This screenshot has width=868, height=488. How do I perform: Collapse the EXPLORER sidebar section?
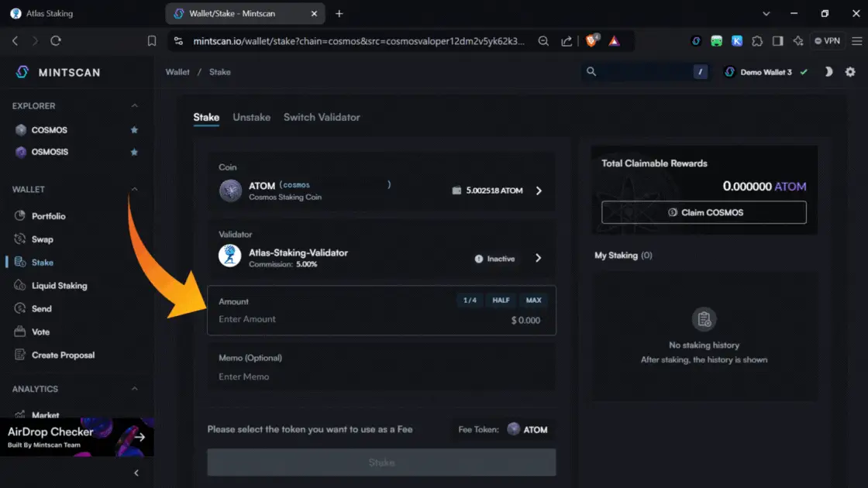[134, 106]
